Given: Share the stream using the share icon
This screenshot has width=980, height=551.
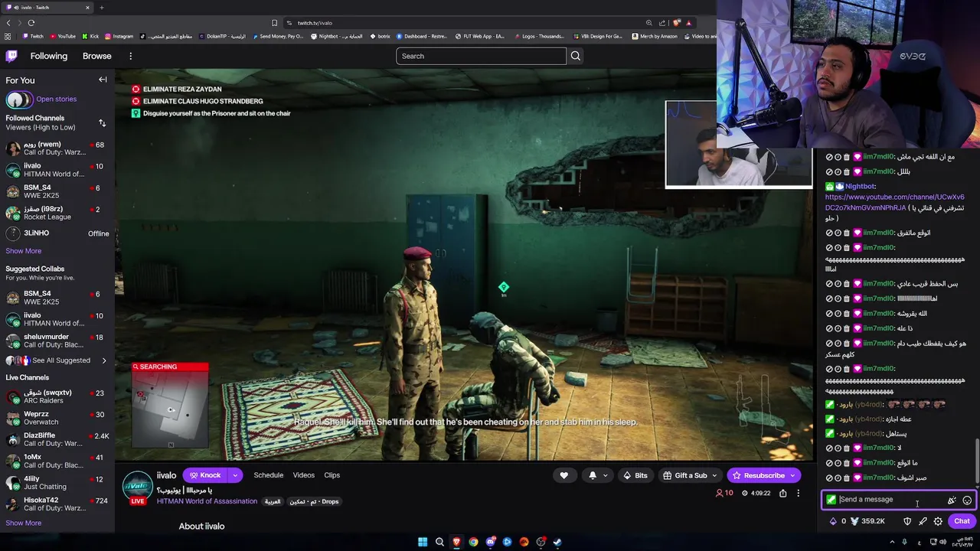Looking at the screenshot, I should (x=782, y=494).
